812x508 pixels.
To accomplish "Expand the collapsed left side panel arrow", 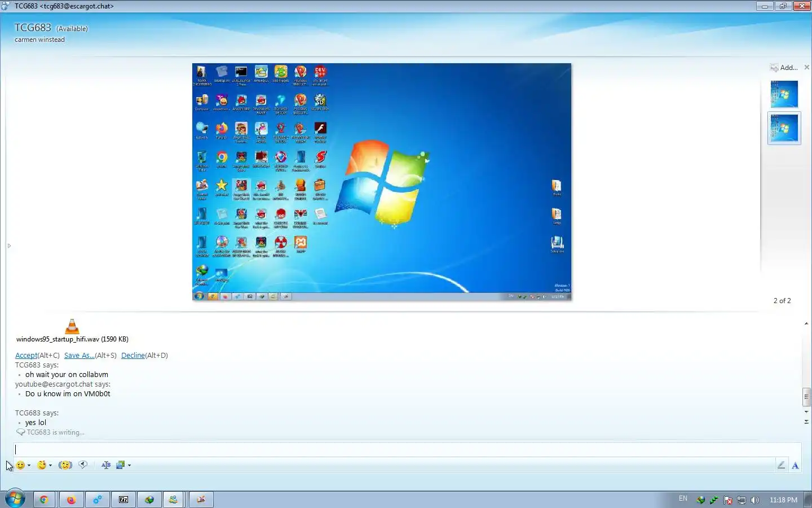I will pos(9,246).
